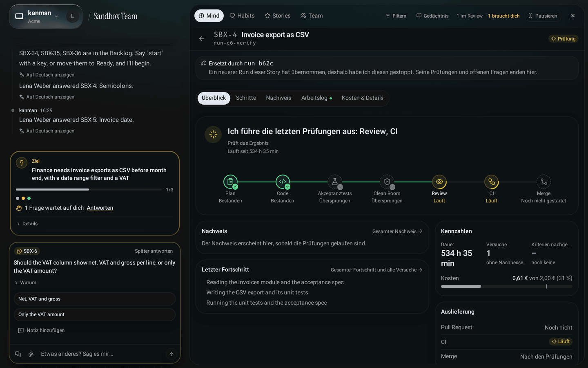Click the 1 braucht dich notice

coord(504,16)
